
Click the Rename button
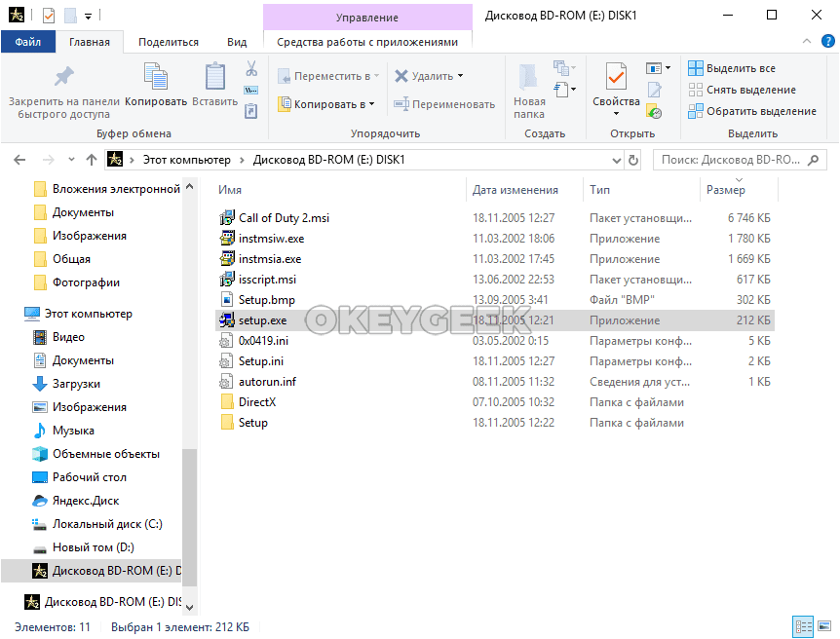(444, 104)
